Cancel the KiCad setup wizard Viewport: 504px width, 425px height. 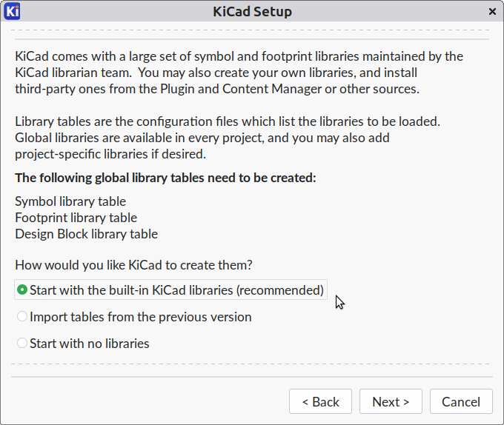[x=461, y=401]
